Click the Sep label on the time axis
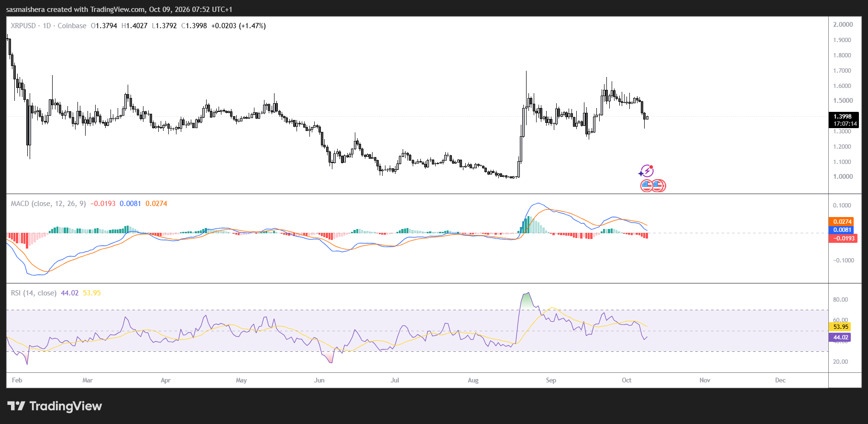This screenshot has height=424, width=868. click(551, 381)
